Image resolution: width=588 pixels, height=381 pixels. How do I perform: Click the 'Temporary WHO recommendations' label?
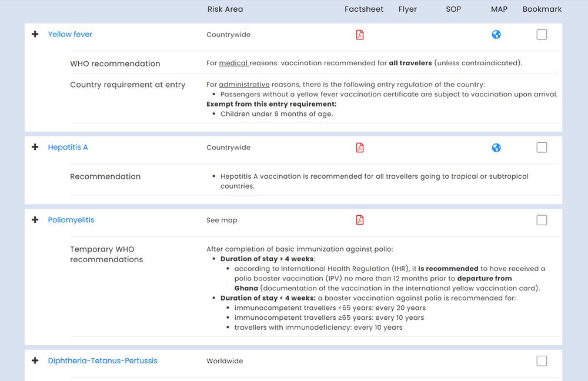106,254
